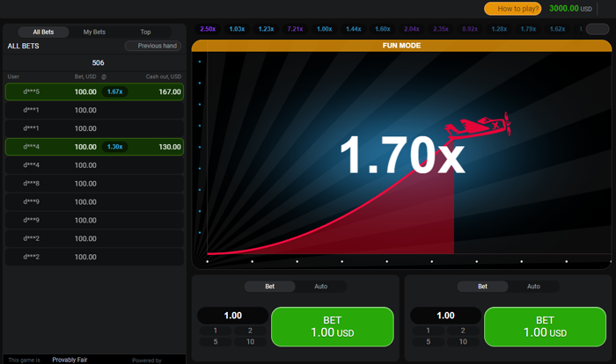
Task: Click the 1.44x multiplier in history bar
Action: (x=353, y=29)
